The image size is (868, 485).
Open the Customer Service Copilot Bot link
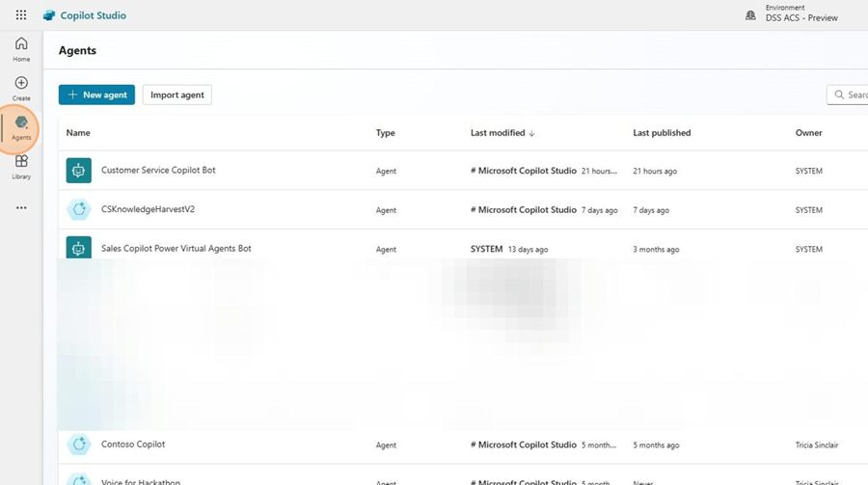158,171
